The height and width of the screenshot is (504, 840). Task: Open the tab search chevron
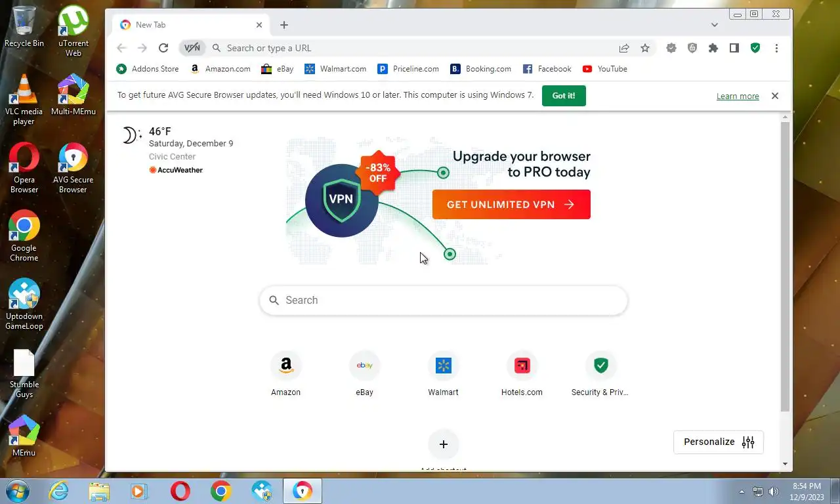coord(715,25)
